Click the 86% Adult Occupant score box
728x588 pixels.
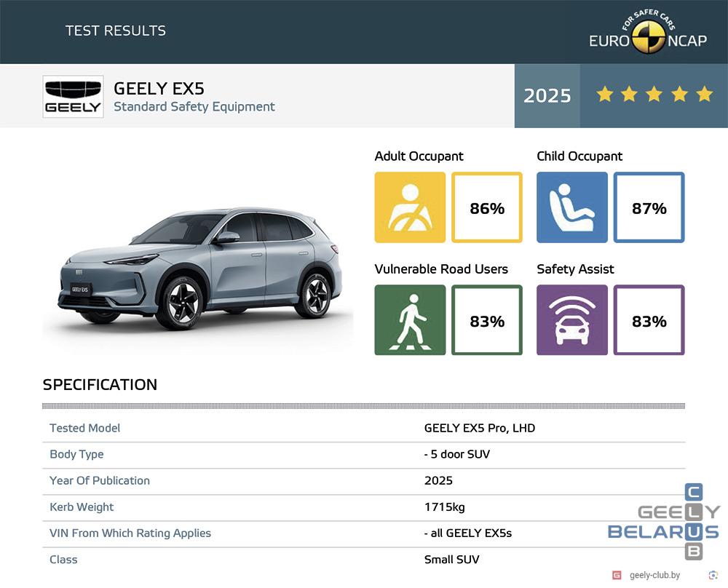click(487, 208)
